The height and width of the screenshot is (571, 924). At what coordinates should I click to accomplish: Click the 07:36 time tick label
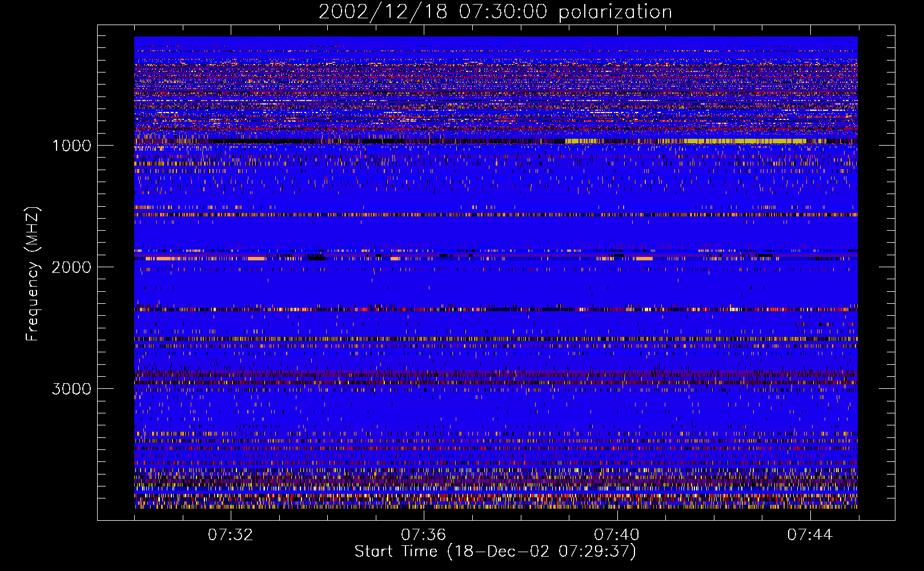point(423,535)
